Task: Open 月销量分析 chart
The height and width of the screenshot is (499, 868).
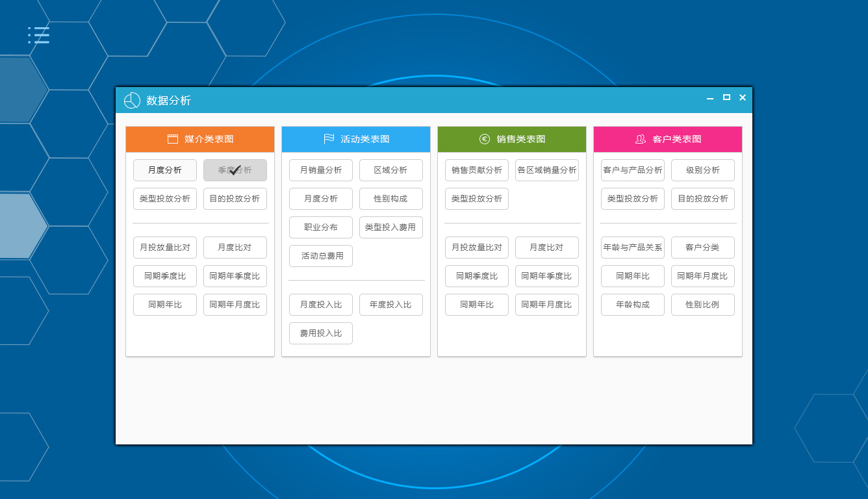Action: (321, 170)
